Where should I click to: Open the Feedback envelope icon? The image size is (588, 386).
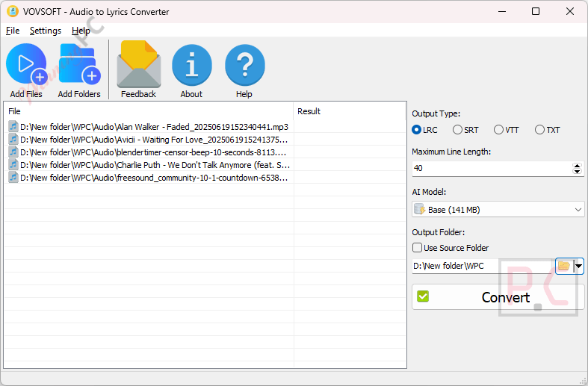[x=139, y=63]
